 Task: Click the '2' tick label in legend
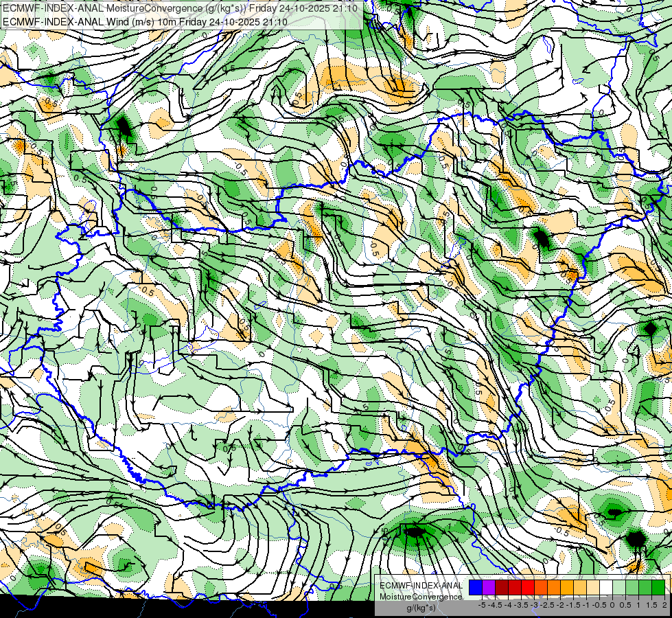664,605
